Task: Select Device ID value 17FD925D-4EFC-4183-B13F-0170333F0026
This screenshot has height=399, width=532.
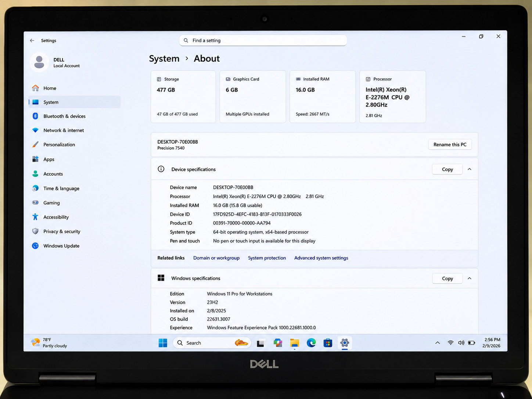Action: (257, 214)
